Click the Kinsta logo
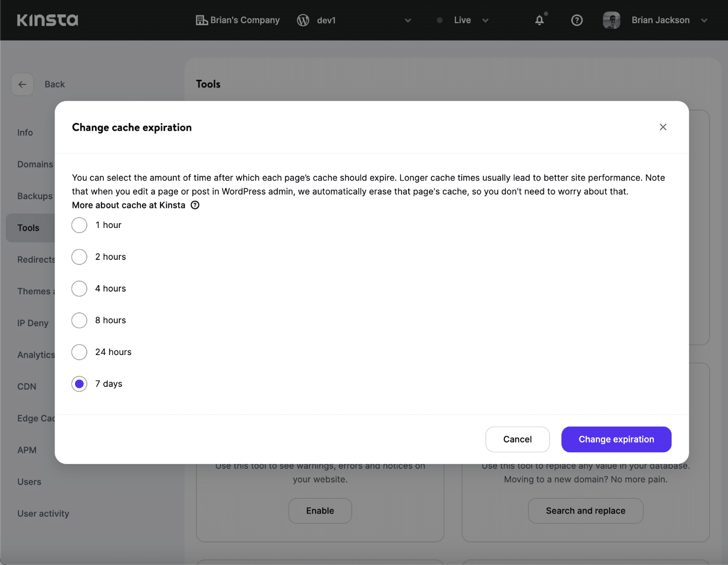The image size is (728, 565). pos(47,20)
